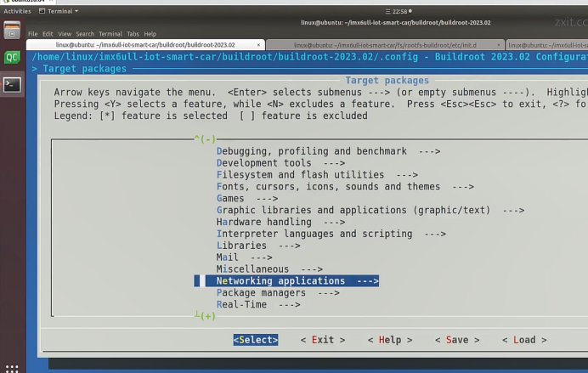Click the '> Target packages' breadcrumb text

(x=79, y=69)
